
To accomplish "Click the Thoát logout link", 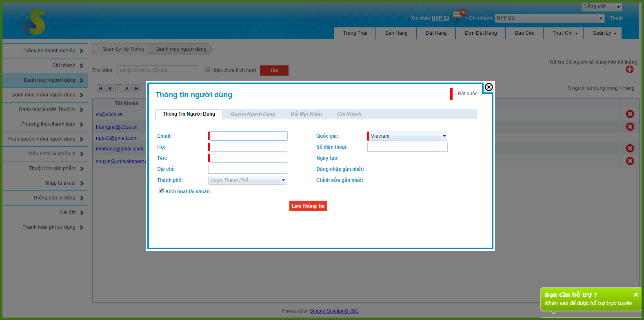I will pyautogui.click(x=616, y=18).
